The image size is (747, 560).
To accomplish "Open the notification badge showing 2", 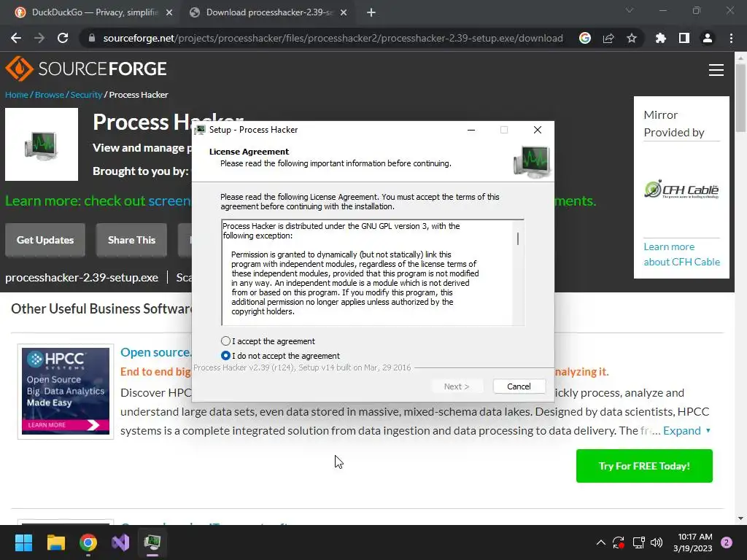I will pyautogui.click(x=727, y=542).
